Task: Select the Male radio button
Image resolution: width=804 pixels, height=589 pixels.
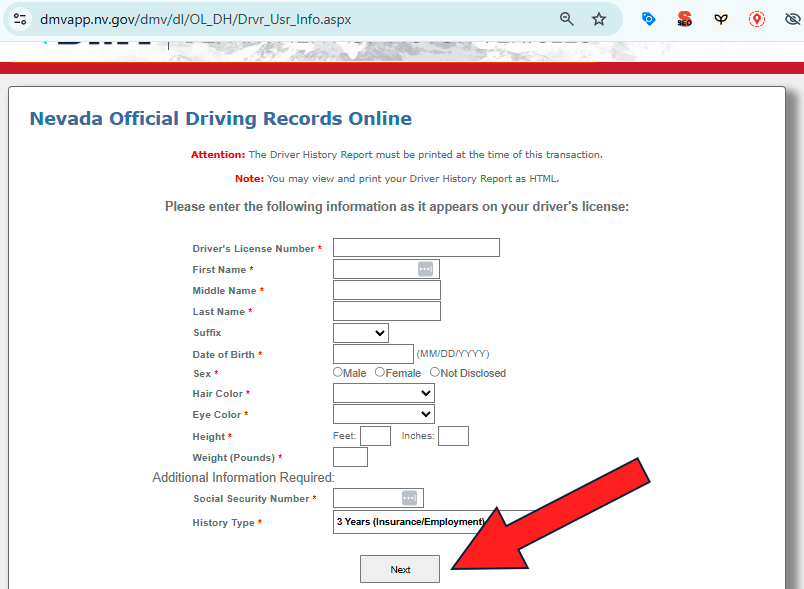Action: 337,372
